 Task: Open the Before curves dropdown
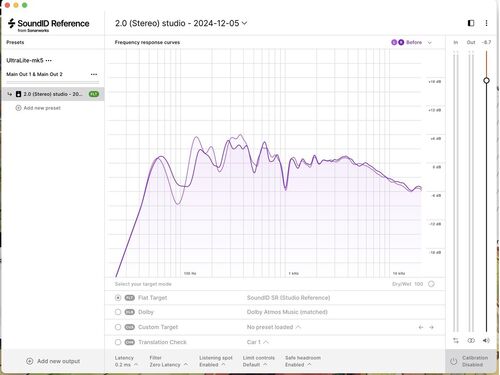point(412,42)
